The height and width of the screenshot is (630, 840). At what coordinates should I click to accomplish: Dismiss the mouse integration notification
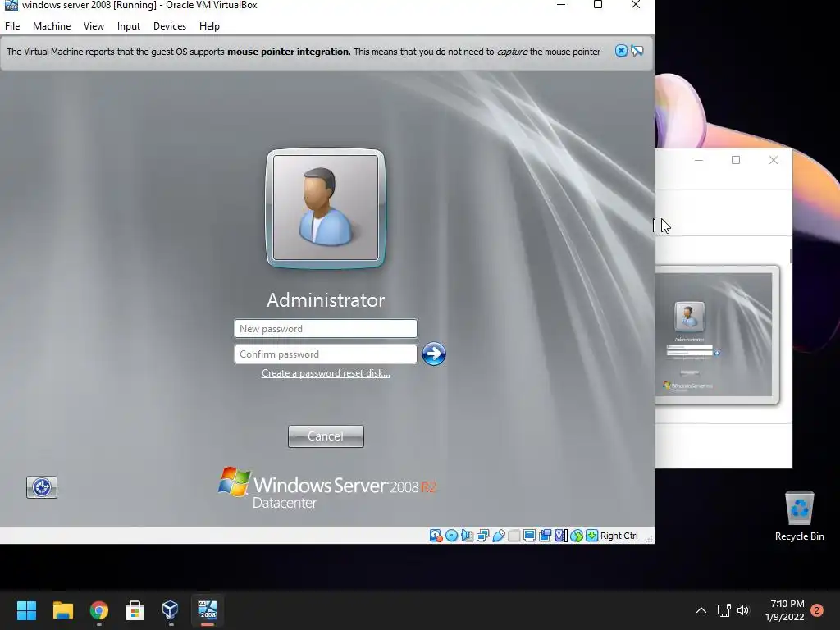pos(621,51)
